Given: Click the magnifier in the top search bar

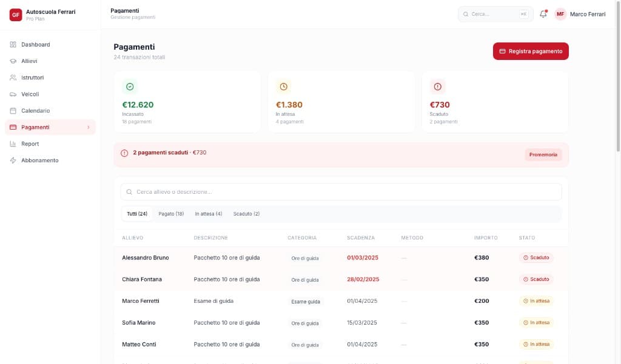Looking at the screenshot, I should coord(465,13).
